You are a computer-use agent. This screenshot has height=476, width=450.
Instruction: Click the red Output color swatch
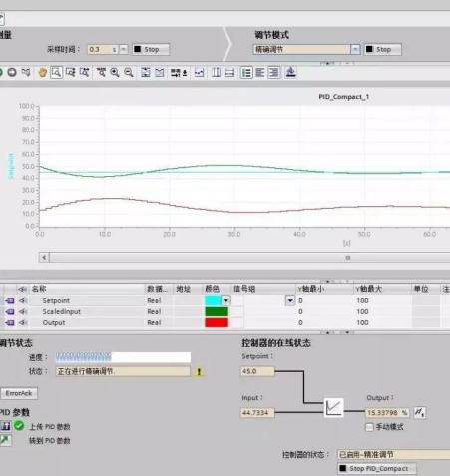[x=217, y=322]
